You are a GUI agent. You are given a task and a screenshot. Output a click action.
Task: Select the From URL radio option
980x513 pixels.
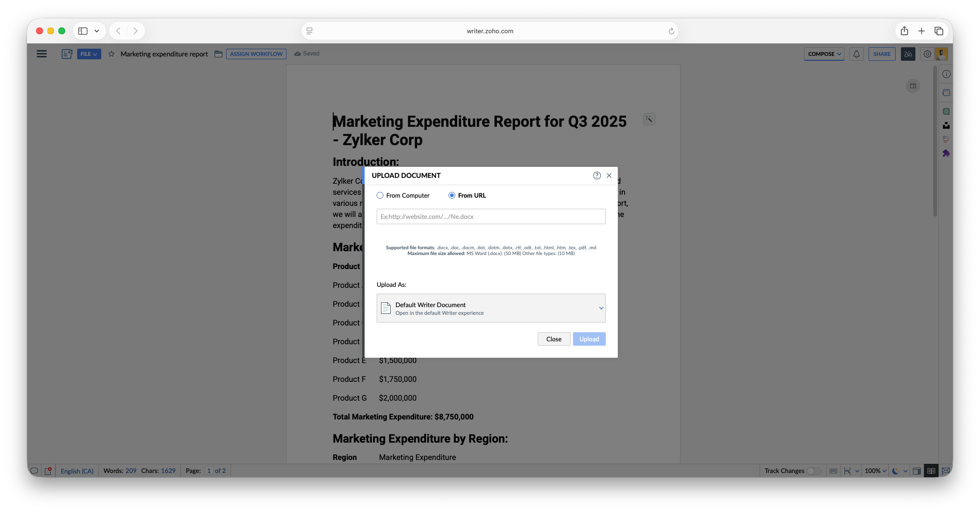tap(452, 195)
